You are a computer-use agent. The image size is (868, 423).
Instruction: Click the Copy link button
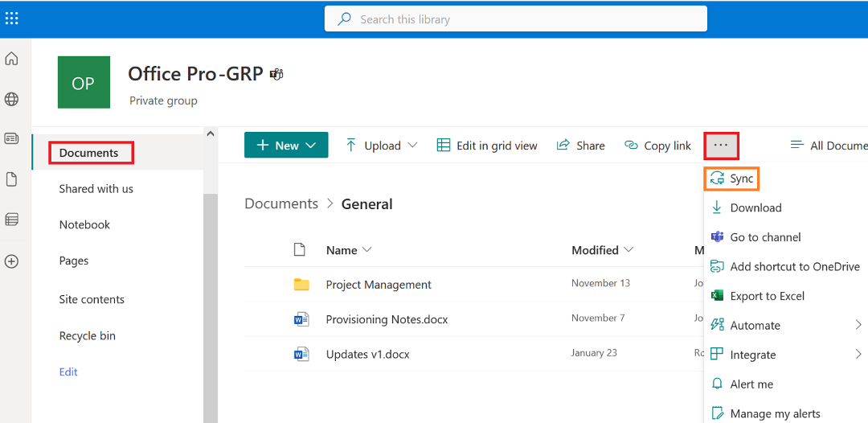657,146
